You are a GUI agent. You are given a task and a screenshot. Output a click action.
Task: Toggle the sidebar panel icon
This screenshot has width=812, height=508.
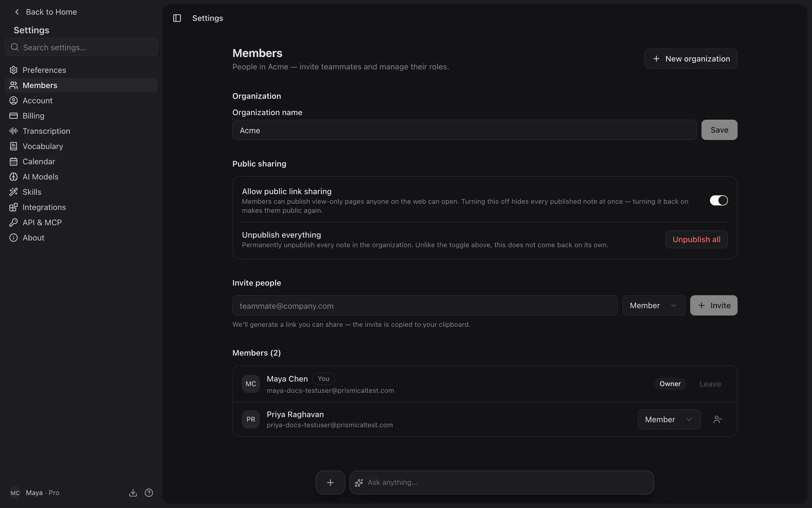coord(177,18)
